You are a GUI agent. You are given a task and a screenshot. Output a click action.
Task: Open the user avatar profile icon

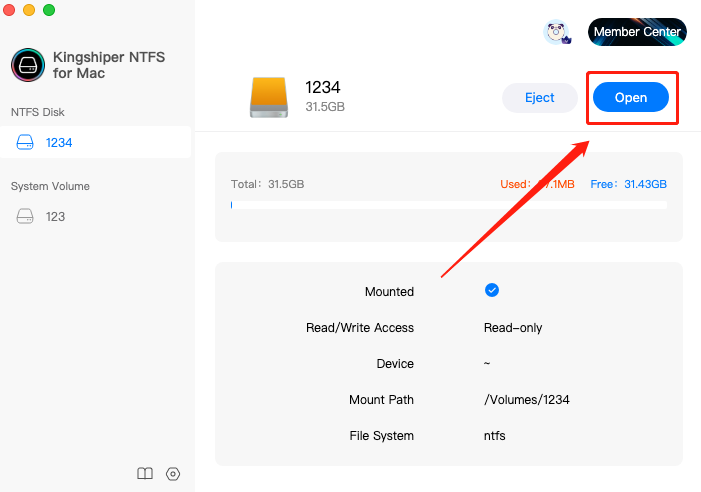tap(556, 32)
